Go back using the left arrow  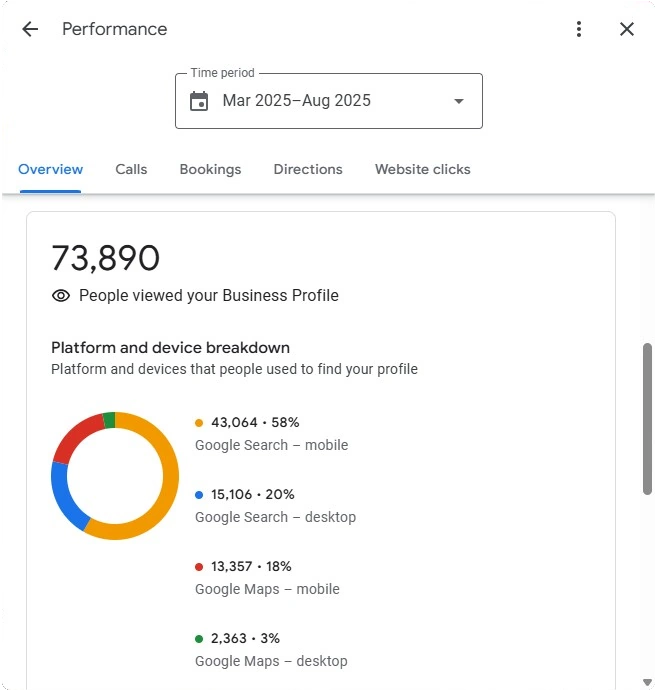tap(30, 30)
